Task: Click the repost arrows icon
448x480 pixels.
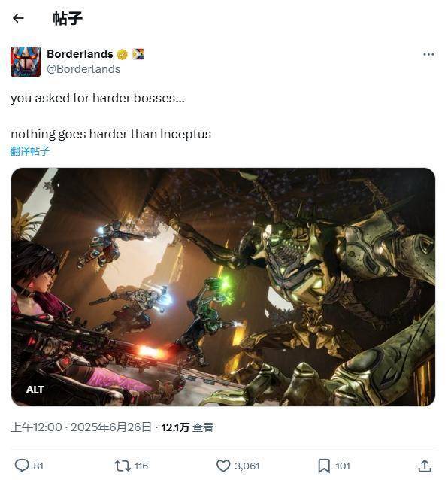Action: coord(123,466)
